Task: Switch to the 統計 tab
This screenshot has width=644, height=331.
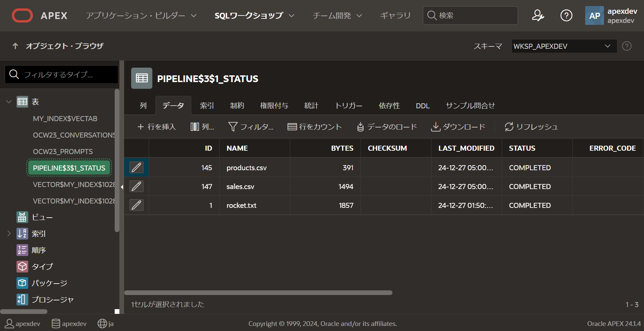Action: [311, 106]
